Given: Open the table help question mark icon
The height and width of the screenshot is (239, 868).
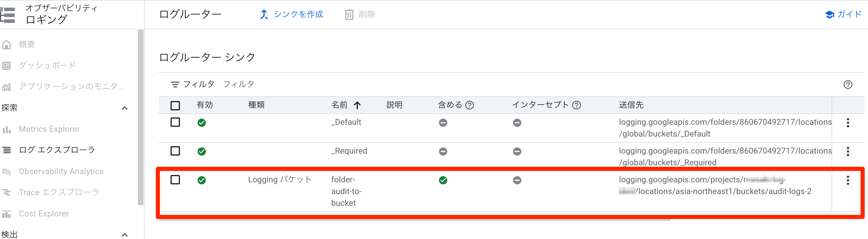Looking at the screenshot, I should coord(848,85).
